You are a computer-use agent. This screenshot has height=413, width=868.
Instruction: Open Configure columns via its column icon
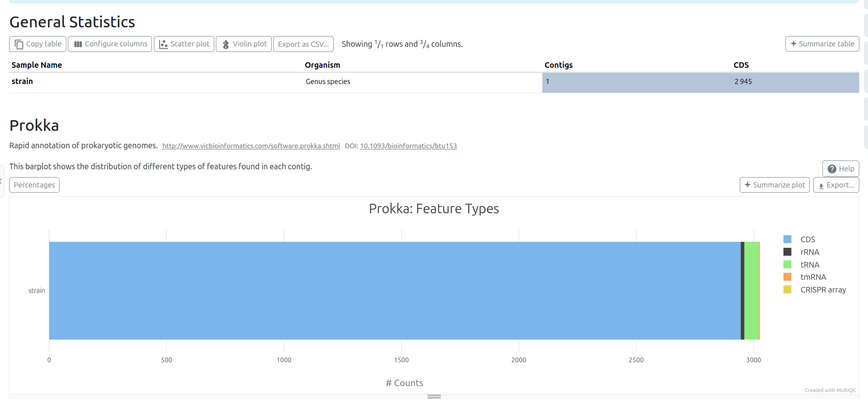78,44
